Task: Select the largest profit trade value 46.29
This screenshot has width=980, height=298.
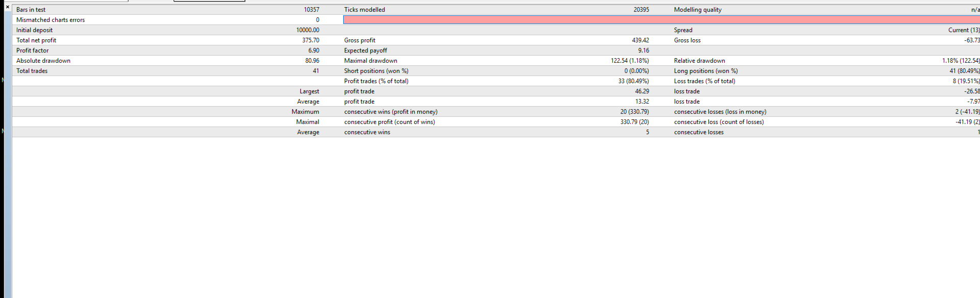Action: tap(642, 91)
